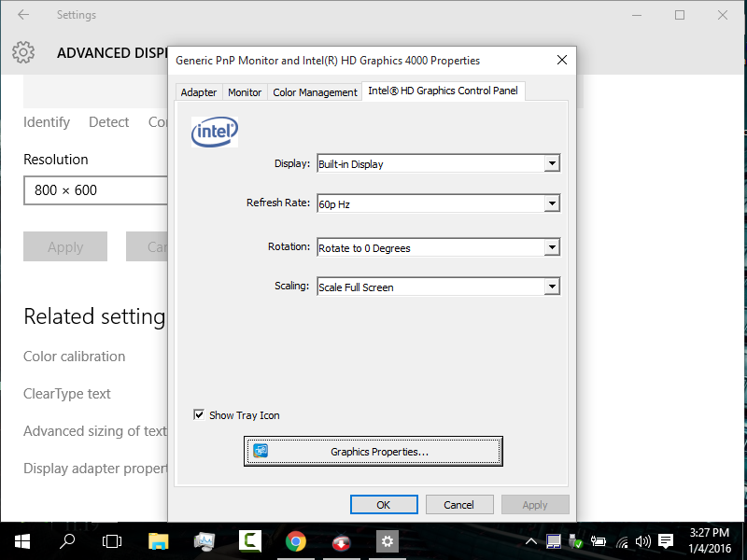
Task: Click the Intel graphics tray icon
Action: coord(554,540)
